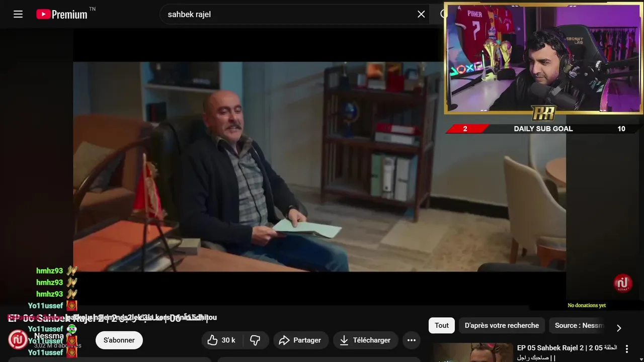Show more filter chips with right chevron
The height and width of the screenshot is (362, 644).
(619, 328)
